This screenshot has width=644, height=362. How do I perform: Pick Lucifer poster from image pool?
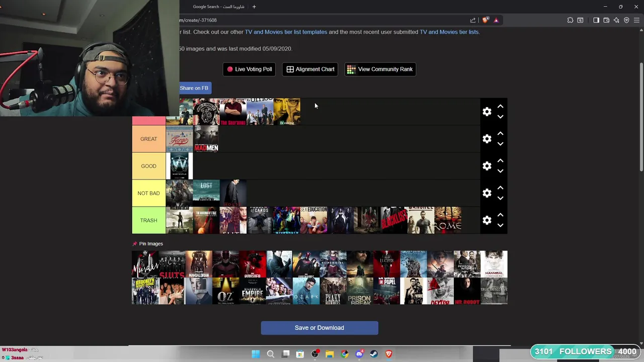pos(386,264)
